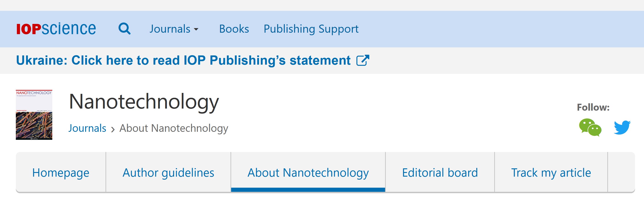Expand the Journals dropdown menu
The height and width of the screenshot is (204, 644).
pos(170,29)
